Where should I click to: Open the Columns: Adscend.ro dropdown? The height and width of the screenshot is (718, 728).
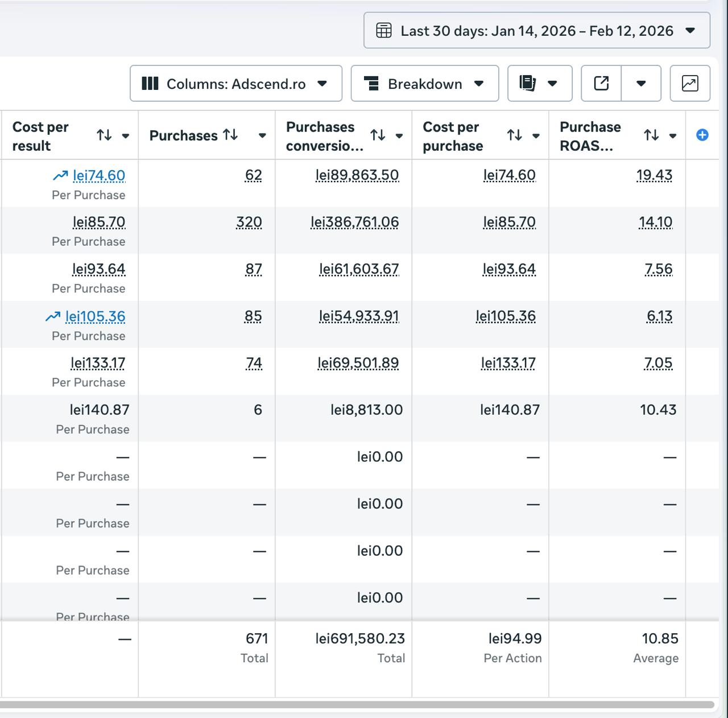[x=236, y=84]
